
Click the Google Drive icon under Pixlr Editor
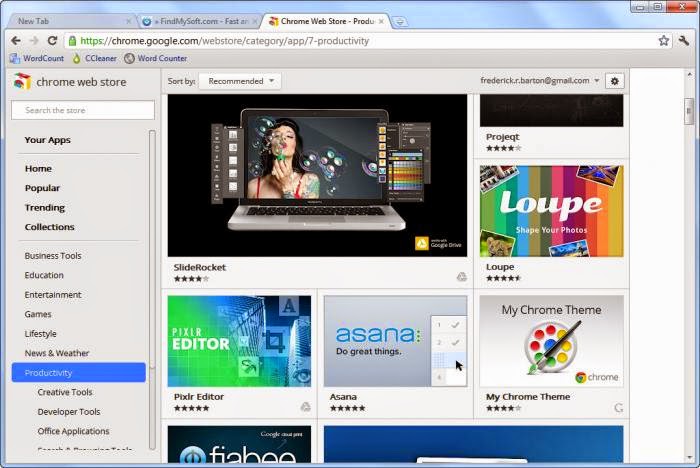(305, 407)
